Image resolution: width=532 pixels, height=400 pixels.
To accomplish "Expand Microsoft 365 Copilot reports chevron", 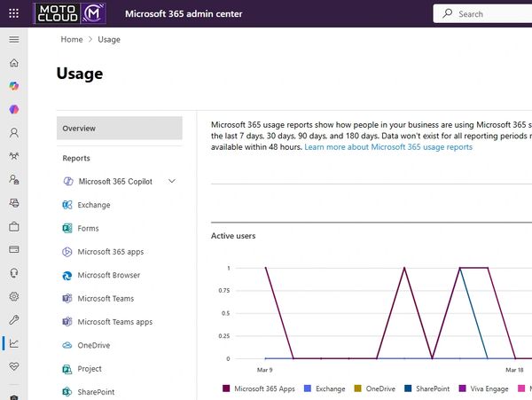I will pyautogui.click(x=172, y=182).
